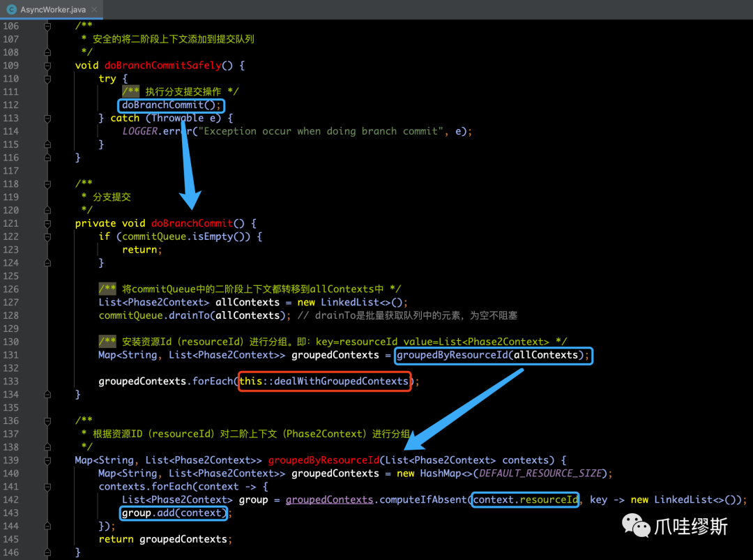This screenshot has width=753, height=560.
Task: Click the Throwable type in catch clause
Action: 177,118
